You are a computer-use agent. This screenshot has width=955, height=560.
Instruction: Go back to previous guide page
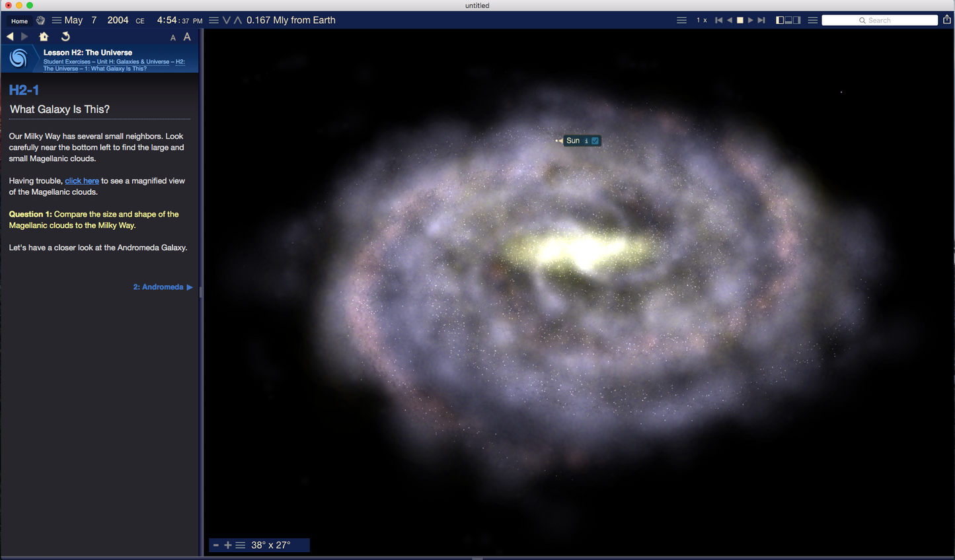pyautogui.click(x=10, y=37)
